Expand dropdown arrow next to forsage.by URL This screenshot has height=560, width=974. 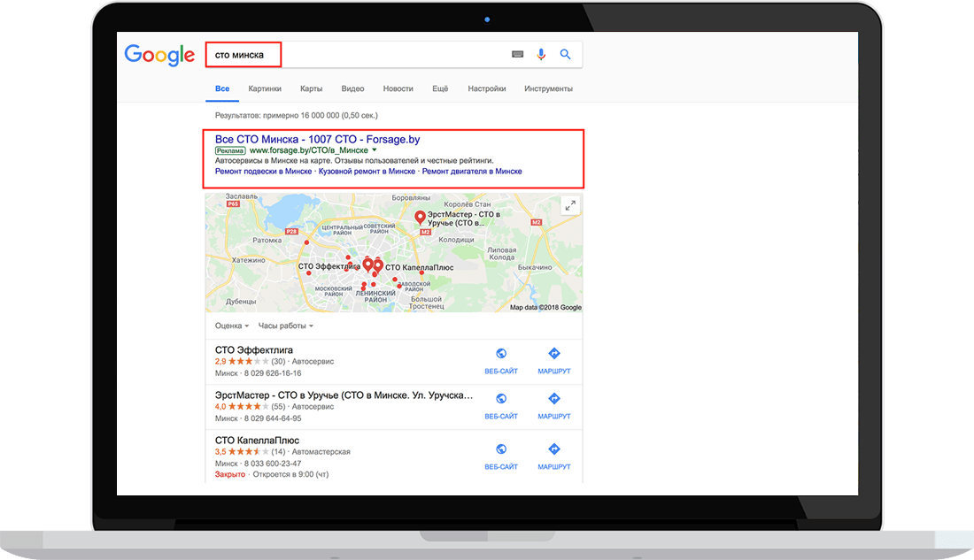coord(375,150)
